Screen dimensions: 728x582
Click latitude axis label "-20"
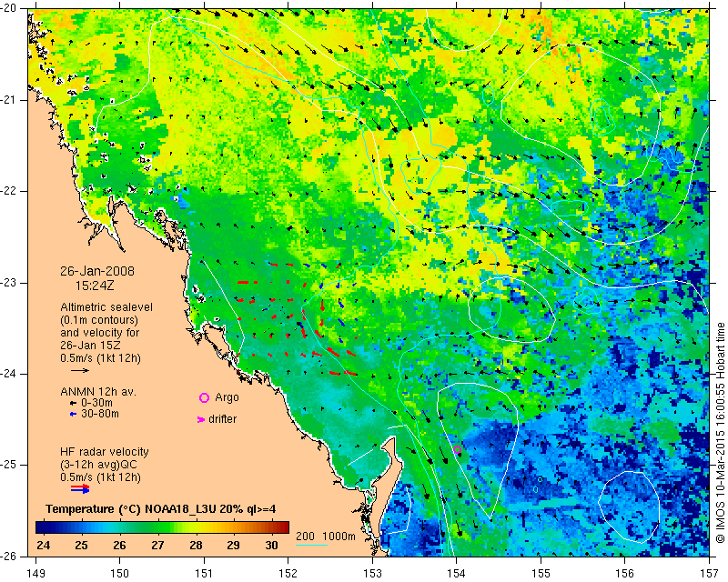click(x=9, y=9)
